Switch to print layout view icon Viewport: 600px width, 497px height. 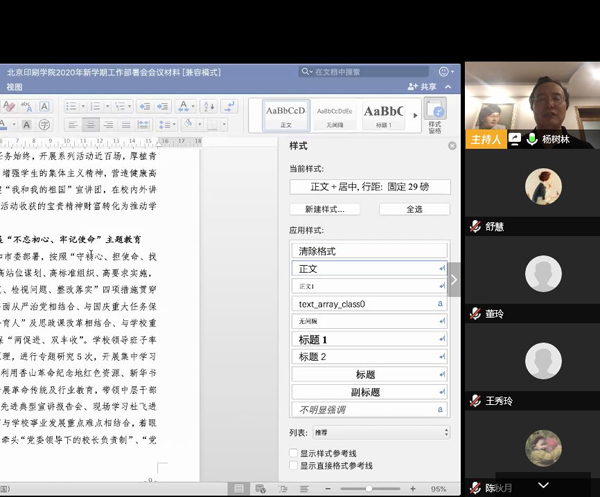[238, 489]
